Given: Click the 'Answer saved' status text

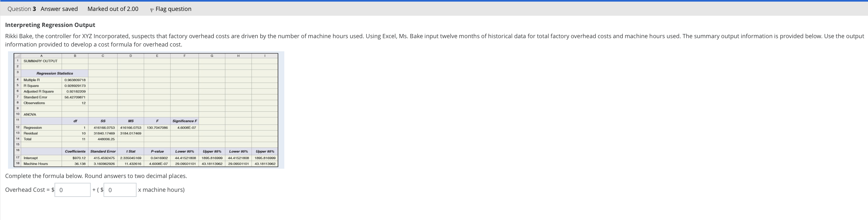Looking at the screenshot, I should coord(59,9).
